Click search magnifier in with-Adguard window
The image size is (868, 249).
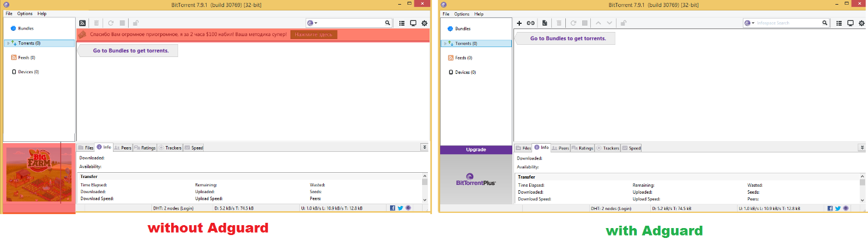tap(825, 23)
